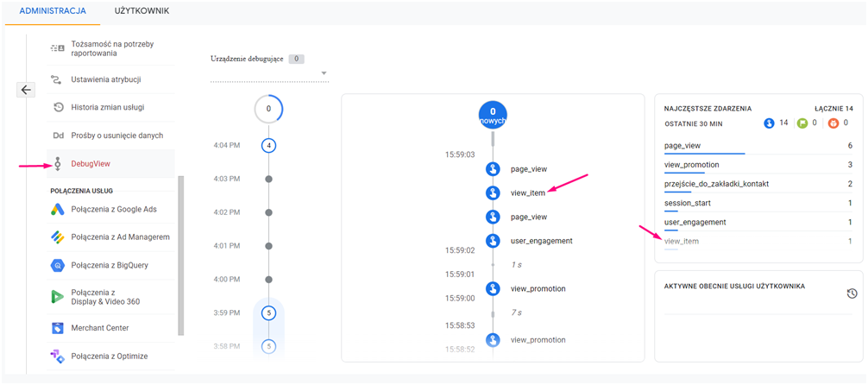Click the debug device count badge 0
The image size is (868, 385).
point(296,59)
